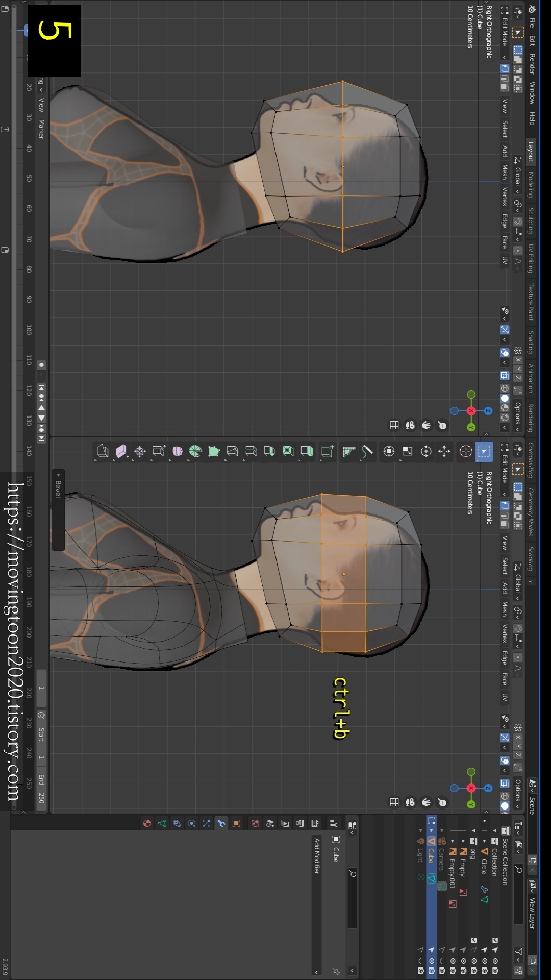Open the Render menu
Image resolution: width=551 pixels, height=980 pixels.
click(x=532, y=64)
